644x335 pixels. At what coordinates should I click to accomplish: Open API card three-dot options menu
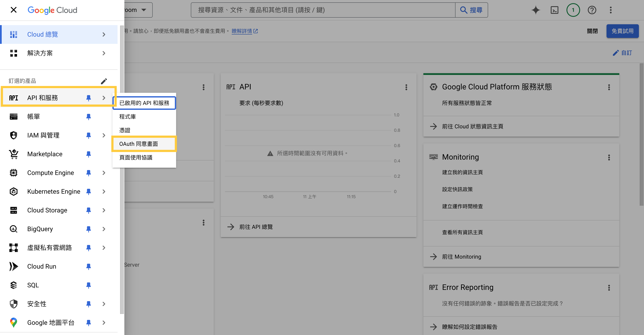pos(406,87)
